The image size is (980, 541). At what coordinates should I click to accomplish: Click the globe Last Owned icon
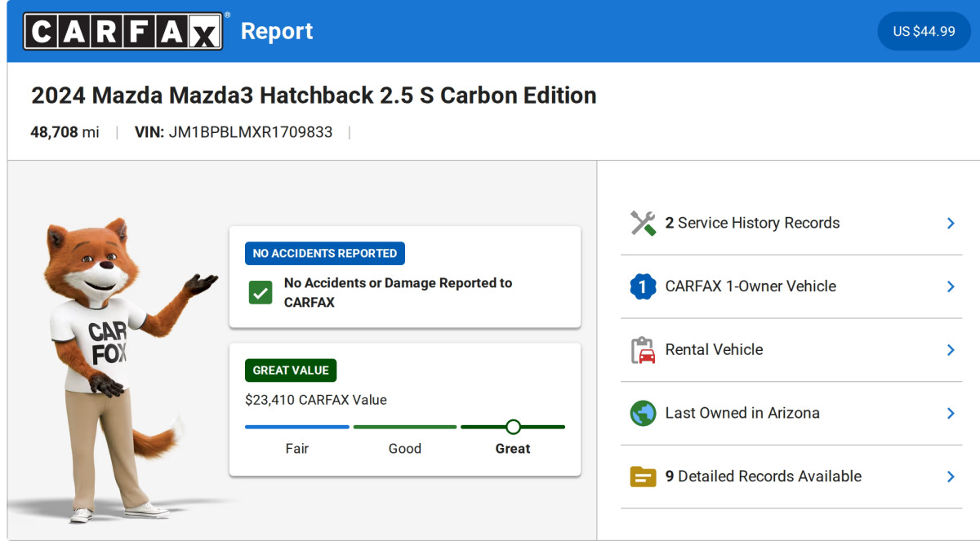click(644, 413)
